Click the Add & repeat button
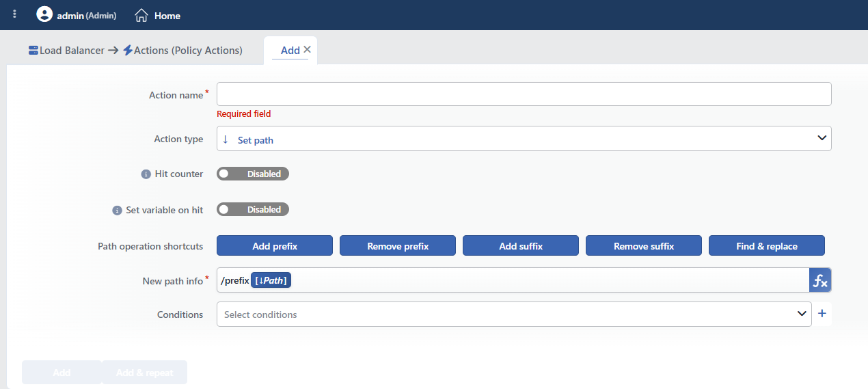868x389 pixels. click(x=144, y=373)
